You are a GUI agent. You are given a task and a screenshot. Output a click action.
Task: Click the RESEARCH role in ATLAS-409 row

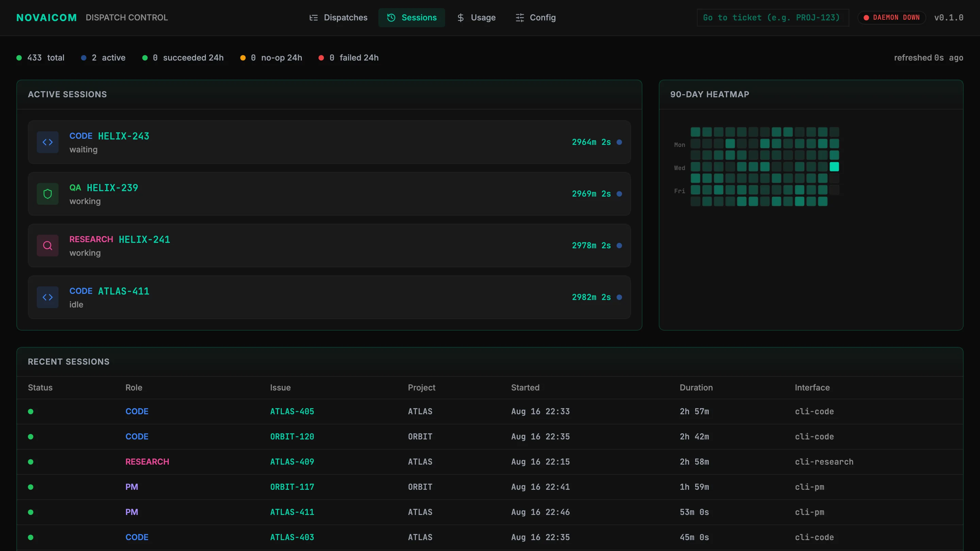coord(147,462)
